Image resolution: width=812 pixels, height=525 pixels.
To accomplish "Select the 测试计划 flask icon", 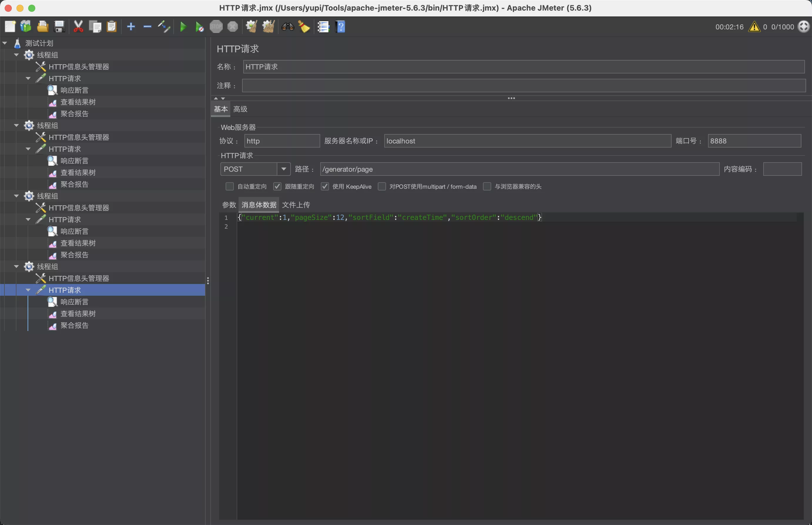I will point(17,43).
